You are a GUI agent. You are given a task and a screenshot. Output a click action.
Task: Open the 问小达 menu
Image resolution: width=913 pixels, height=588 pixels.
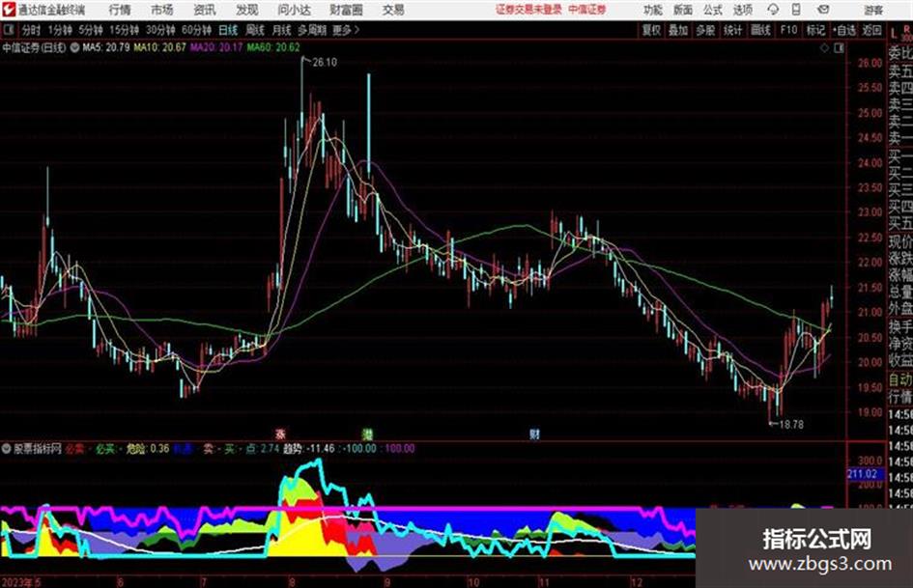pos(294,10)
